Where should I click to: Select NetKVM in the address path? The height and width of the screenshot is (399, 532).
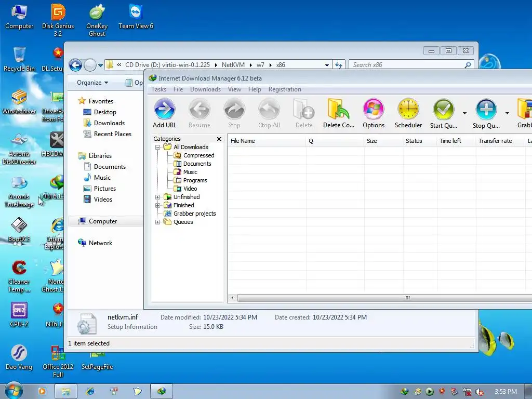233,65
